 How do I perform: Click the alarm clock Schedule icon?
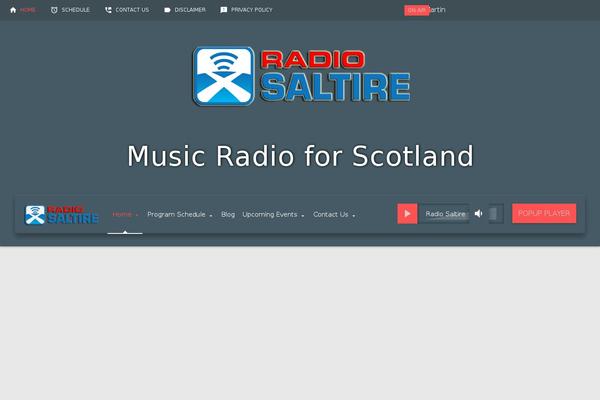[x=54, y=10]
